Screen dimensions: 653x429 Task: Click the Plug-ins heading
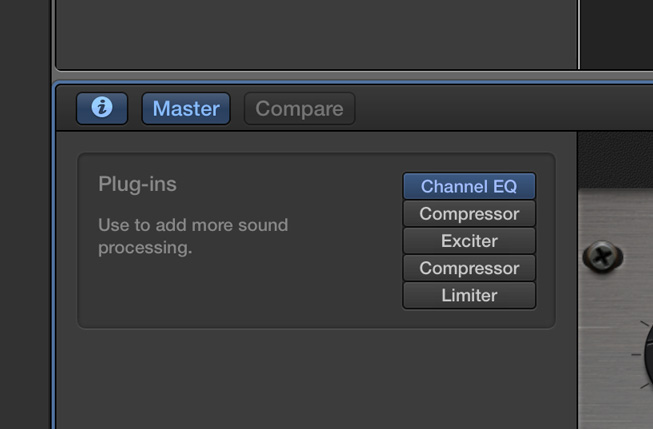tap(137, 184)
